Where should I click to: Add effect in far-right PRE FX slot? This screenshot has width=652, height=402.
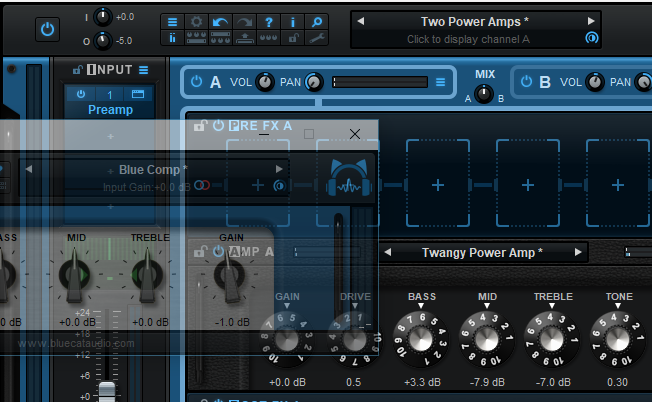coord(617,185)
